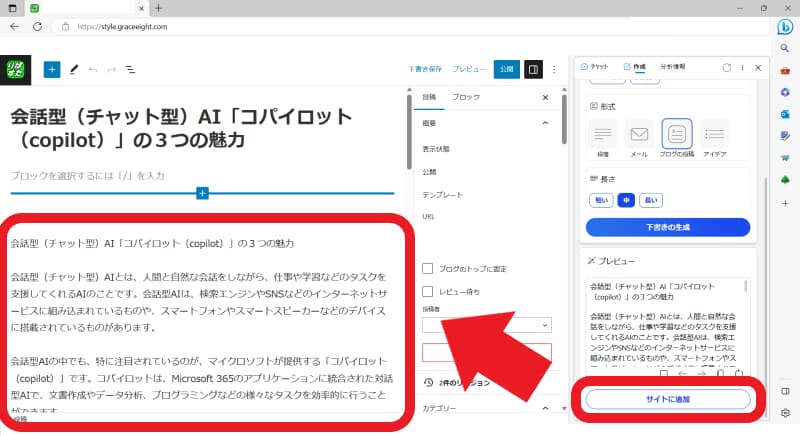Screen dimensions: 800x436
Task: Open the Copilot pane more options menu
Action: pos(742,67)
